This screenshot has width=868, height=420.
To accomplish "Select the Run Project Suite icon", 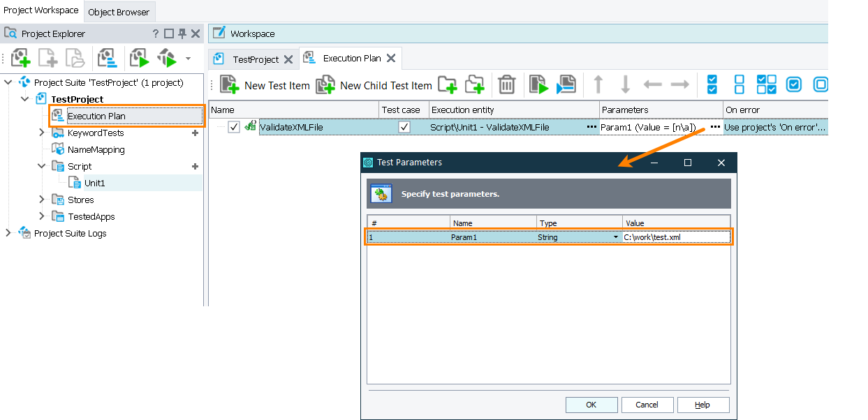I will (166, 58).
